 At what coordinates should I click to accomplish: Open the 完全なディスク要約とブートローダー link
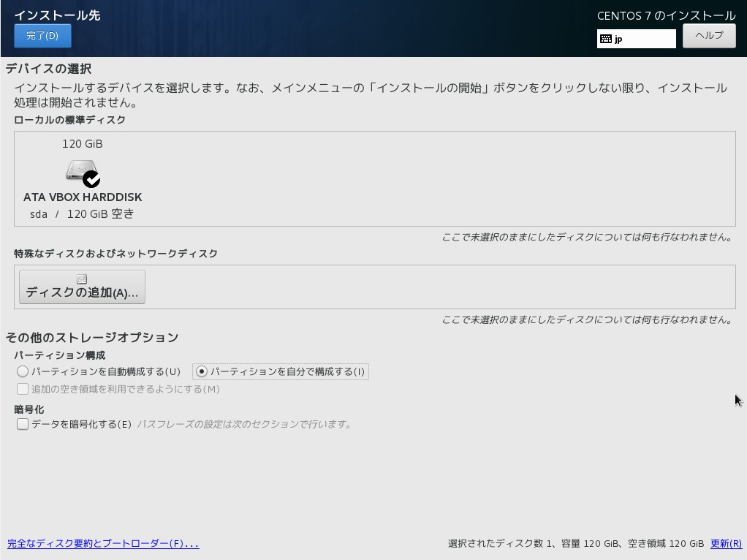pos(102,543)
